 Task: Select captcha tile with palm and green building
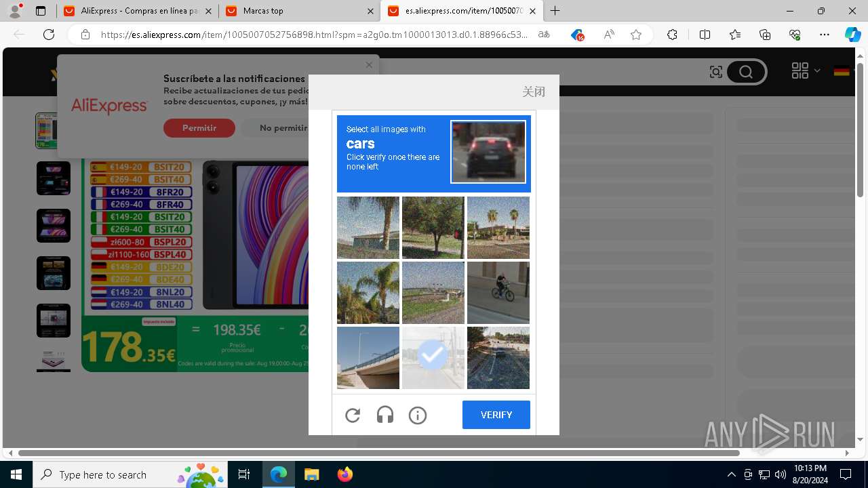pyautogui.click(x=368, y=228)
